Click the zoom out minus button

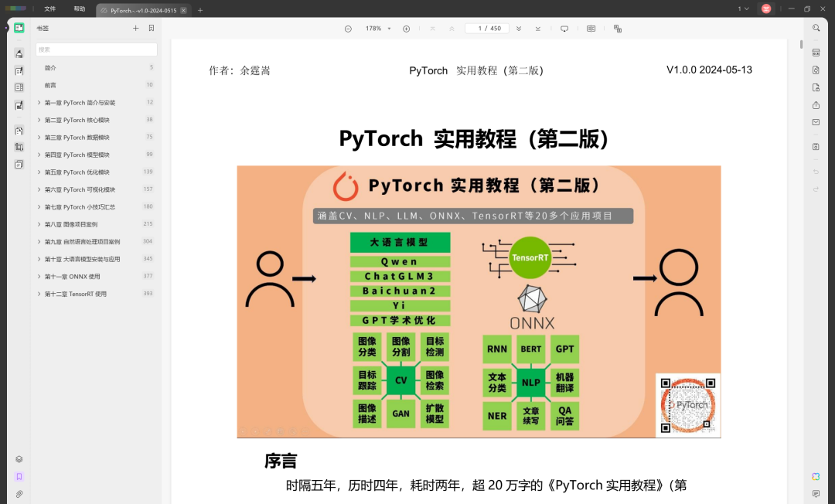point(348,29)
